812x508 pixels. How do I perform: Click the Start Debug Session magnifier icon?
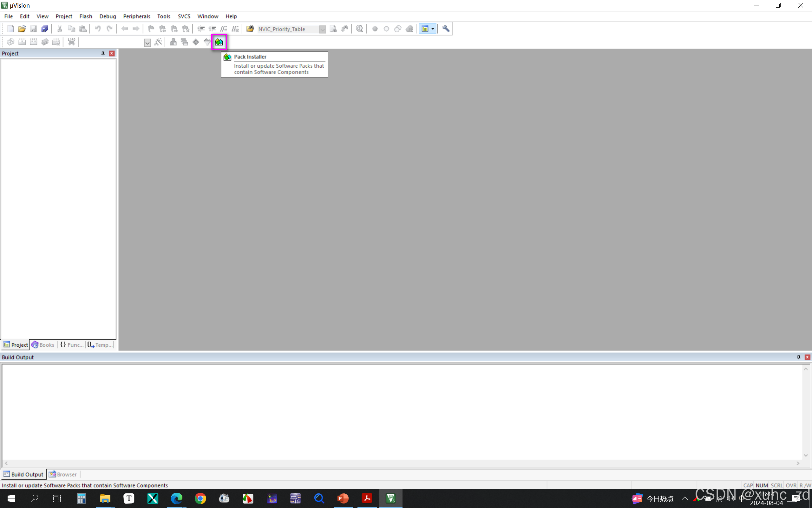359,29
